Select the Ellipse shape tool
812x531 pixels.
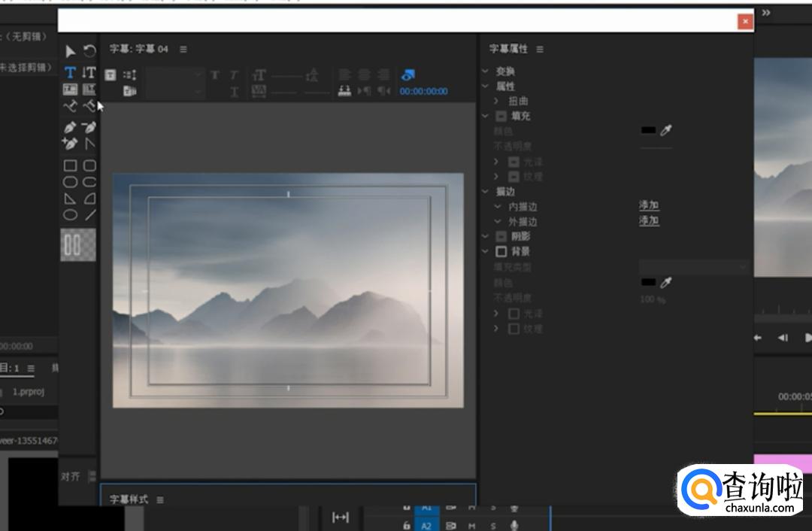[70, 215]
